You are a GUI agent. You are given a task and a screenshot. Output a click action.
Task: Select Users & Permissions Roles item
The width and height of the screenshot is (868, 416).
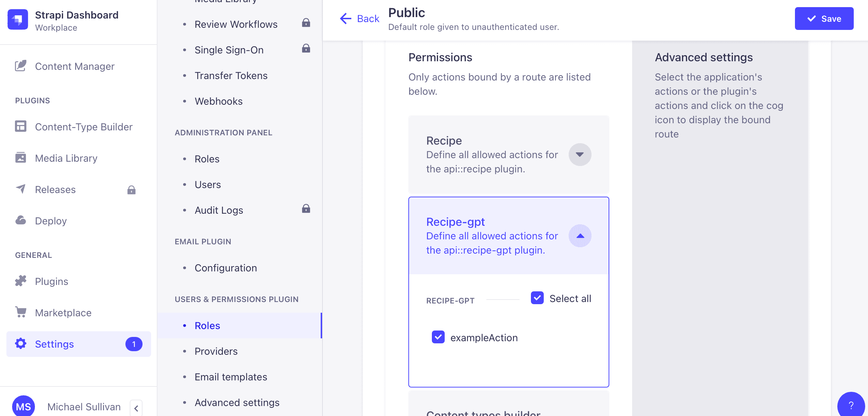click(240, 326)
